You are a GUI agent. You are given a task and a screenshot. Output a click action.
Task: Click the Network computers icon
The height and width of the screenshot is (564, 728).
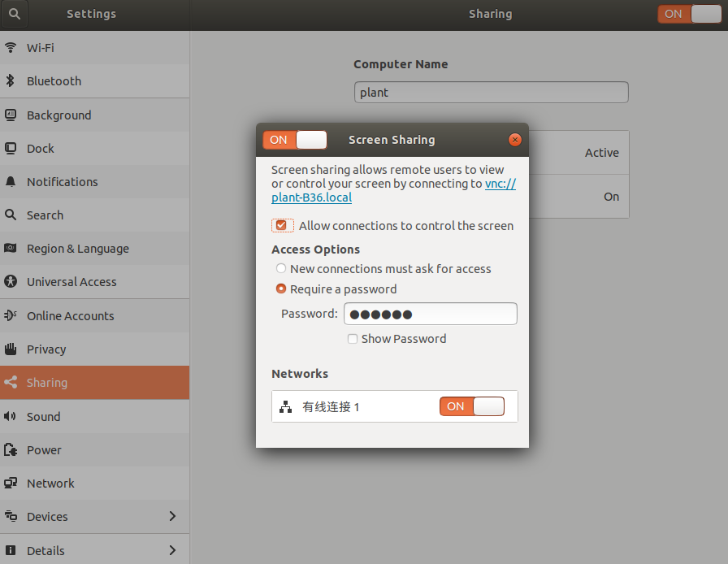tap(11, 484)
